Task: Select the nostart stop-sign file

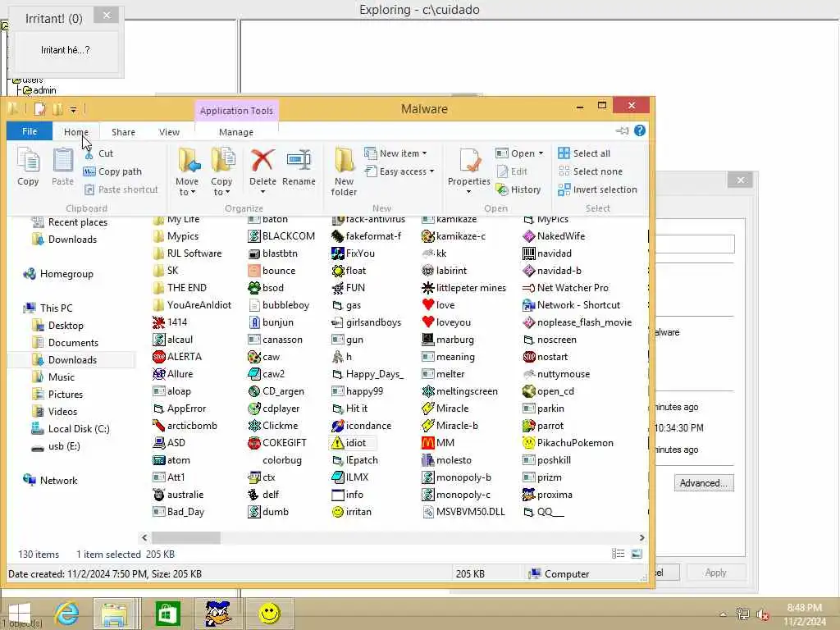Action: point(545,357)
